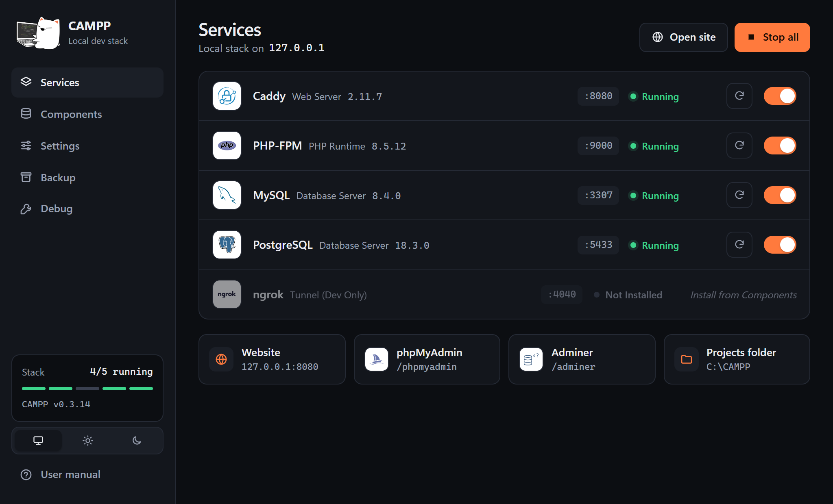The width and height of the screenshot is (833, 504).
Task: Restart the PHP-FPM service
Action: pos(739,146)
